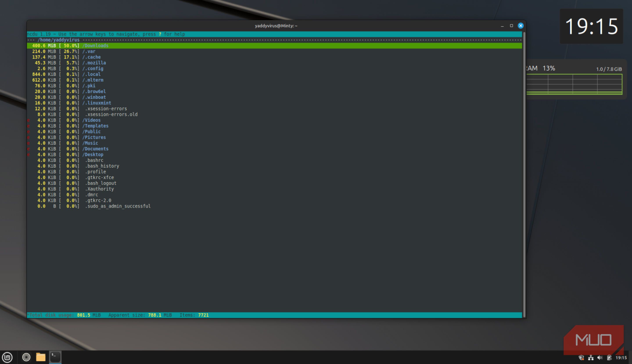Select the highlighted /Downloads row
The width and height of the screenshot is (632, 364).
point(274,46)
